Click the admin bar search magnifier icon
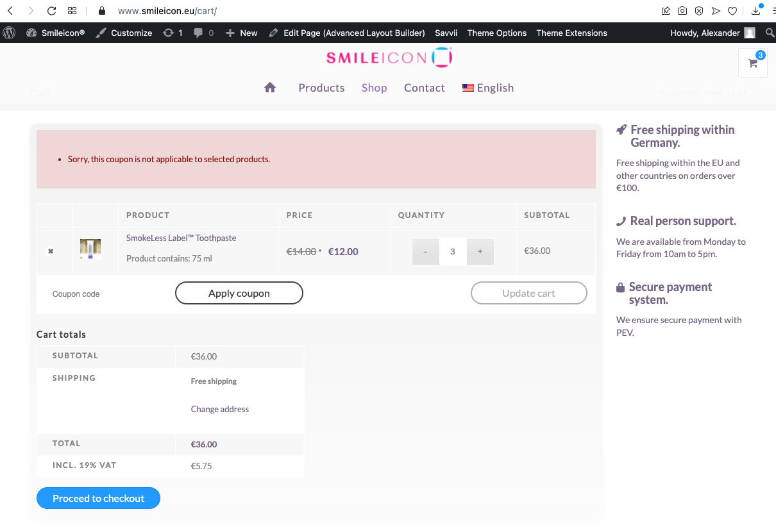Screen dimensions: 776x532 pyautogui.click(x=770, y=33)
